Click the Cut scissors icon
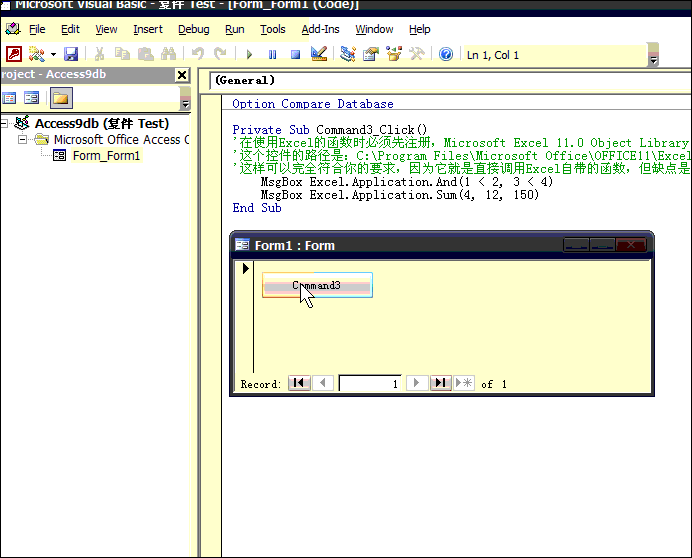 [x=100, y=54]
